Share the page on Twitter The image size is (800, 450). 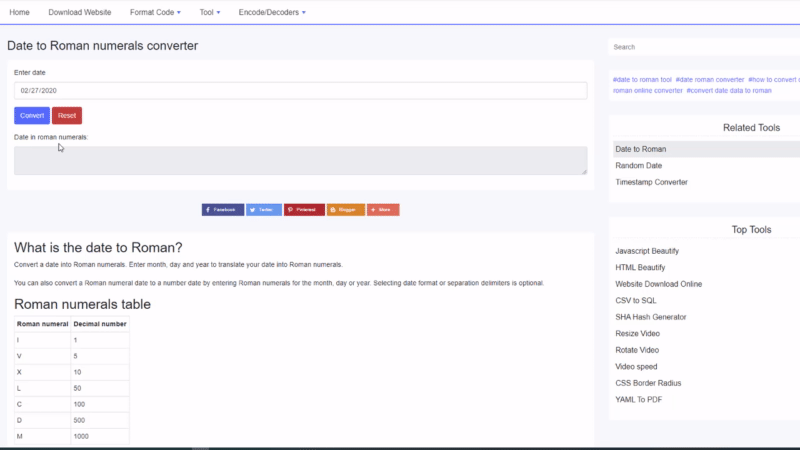click(x=263, y=210)
